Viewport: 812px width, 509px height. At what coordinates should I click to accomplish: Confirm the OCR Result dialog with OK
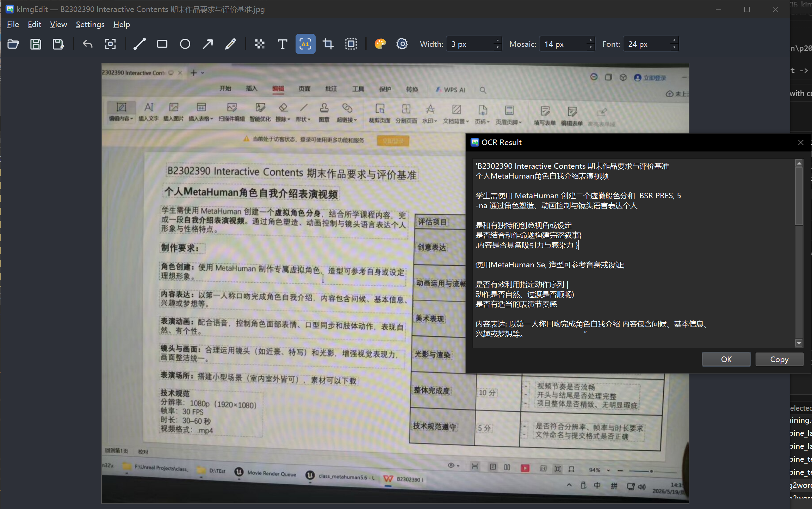click(726, 359)
